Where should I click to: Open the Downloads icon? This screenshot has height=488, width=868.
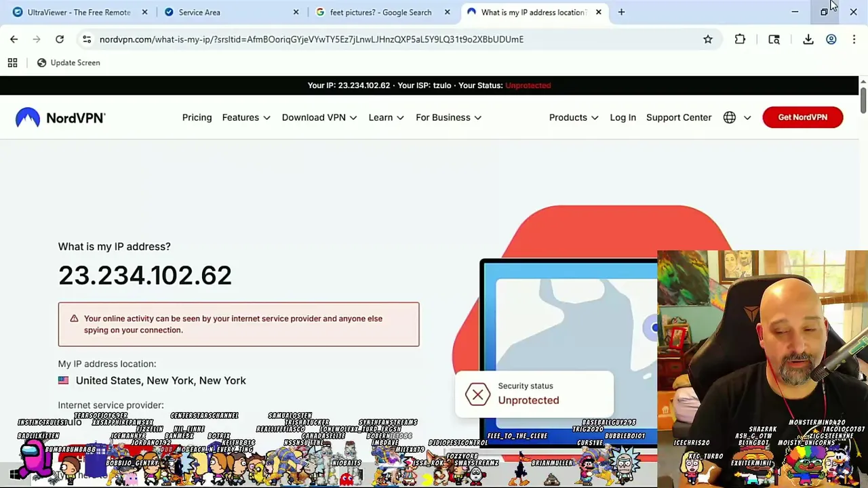[808, 39]
